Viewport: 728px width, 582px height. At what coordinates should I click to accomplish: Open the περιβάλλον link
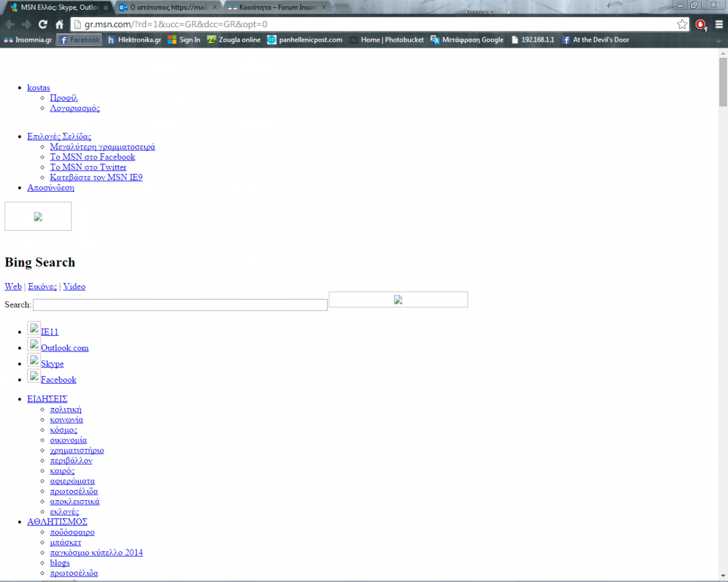pyautogui.click(x=71, y=461)
